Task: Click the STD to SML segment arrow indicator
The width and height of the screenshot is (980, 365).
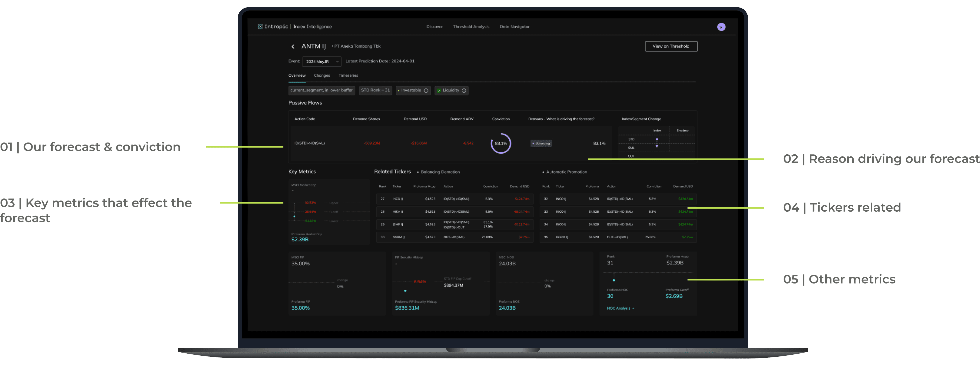Action: [x=657, y=143]
